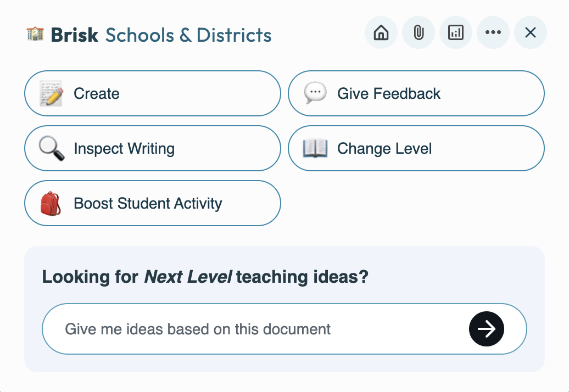The image size is (569, 392).
Task: Click the Brisk logo text
Action: tap(75, 35)
